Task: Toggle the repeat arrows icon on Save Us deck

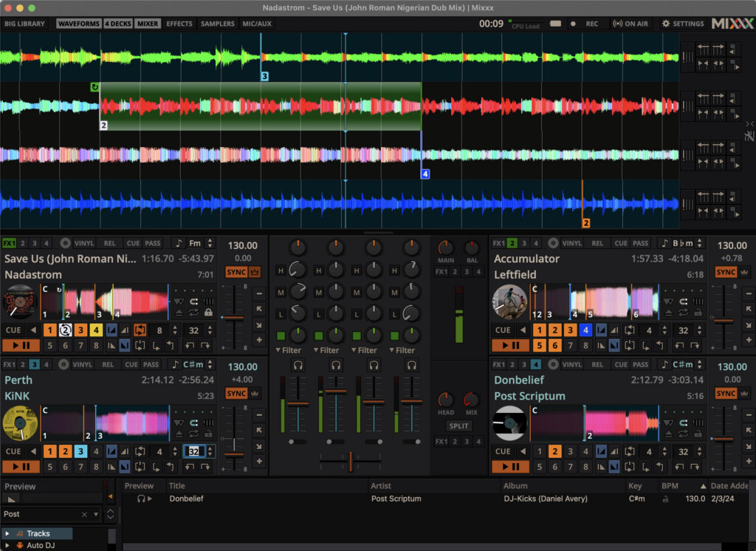Action: pyautogui.click(x=194, y=312)
